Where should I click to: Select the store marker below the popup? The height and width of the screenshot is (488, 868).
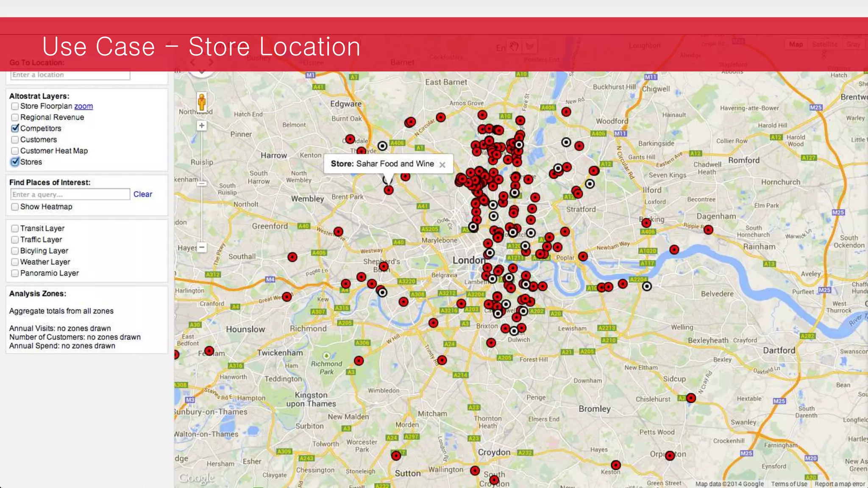(x=389, y=190)
